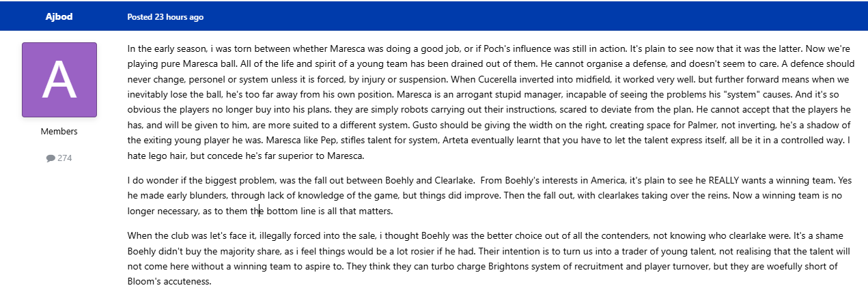Open the purple letter A avatar
This screenshot has height=292, width=868.
[x=59, y=79]
